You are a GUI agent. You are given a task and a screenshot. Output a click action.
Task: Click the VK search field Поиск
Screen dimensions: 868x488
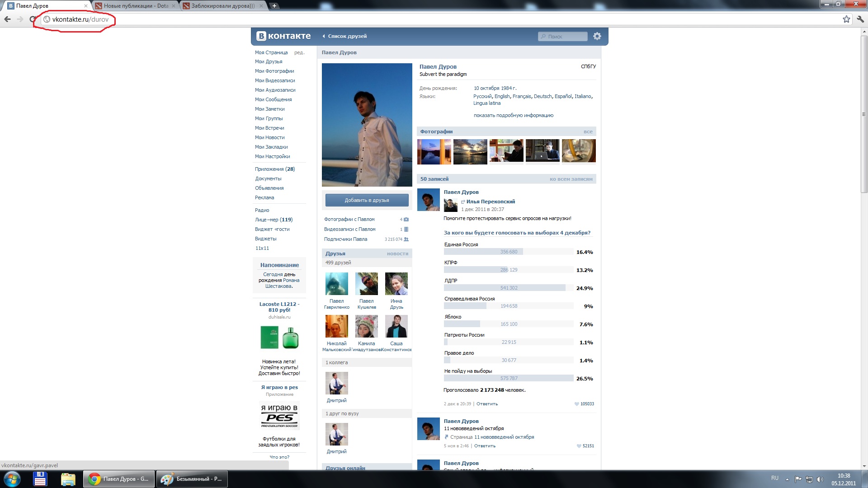coord(563,37)
